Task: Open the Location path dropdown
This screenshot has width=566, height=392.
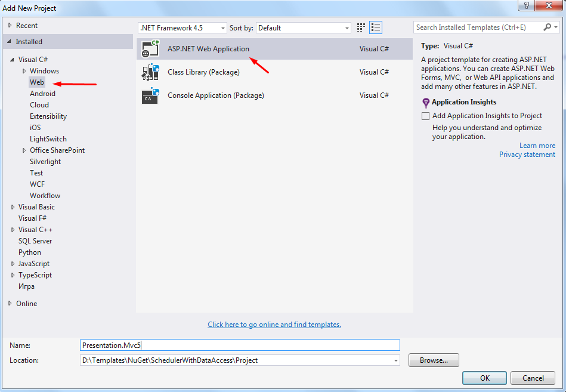Action: click(x=396, y=360)
